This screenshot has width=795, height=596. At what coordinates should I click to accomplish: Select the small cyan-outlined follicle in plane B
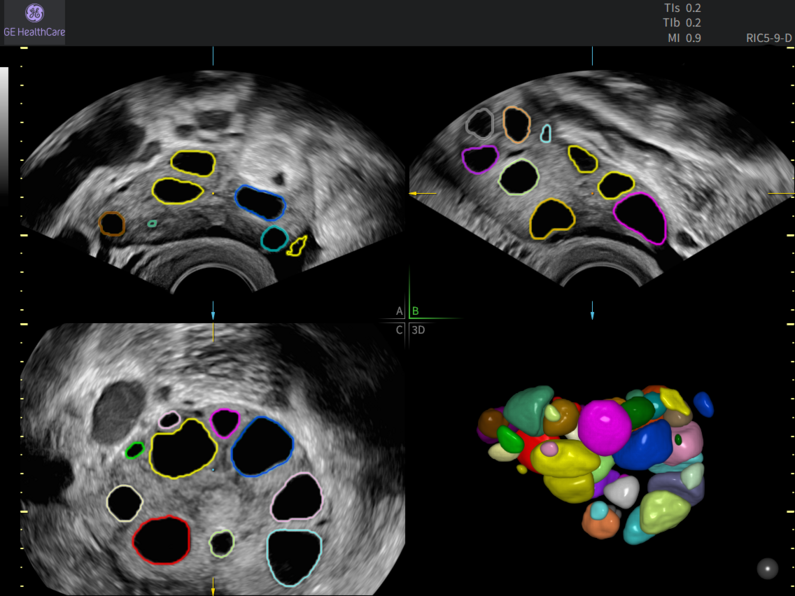[546, 133]
